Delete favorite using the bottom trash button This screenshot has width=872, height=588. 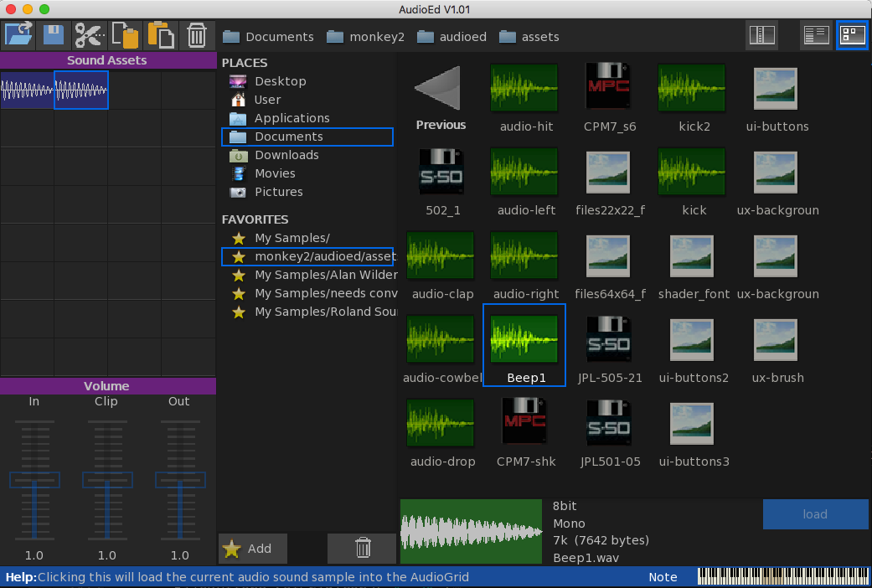(x=362, y=548)
